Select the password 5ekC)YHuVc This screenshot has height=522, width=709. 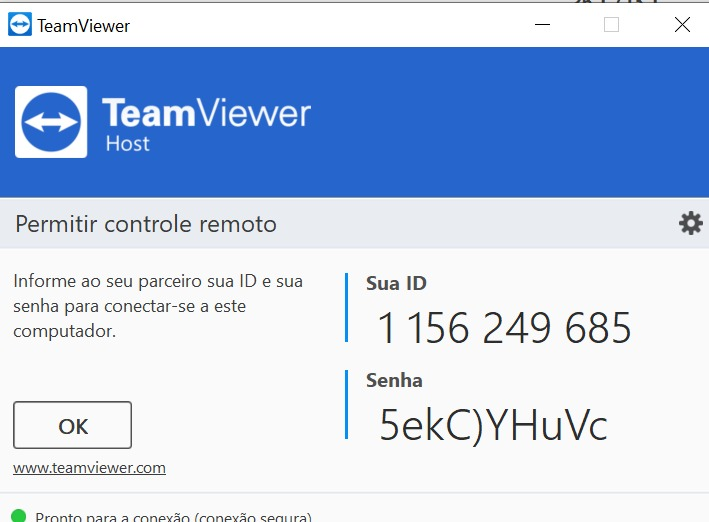point(493,424)
